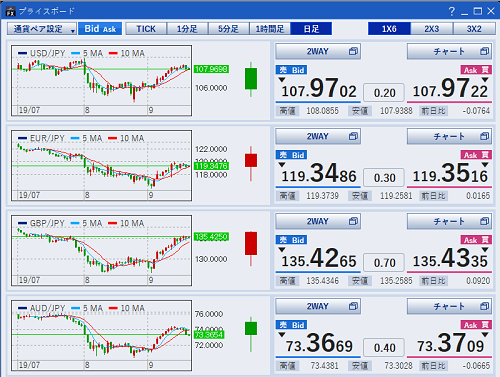This screenshot has width=500, height=377.
Task: Click pop-out icon on USD/JPY チャート button
Action: point(484,51)
